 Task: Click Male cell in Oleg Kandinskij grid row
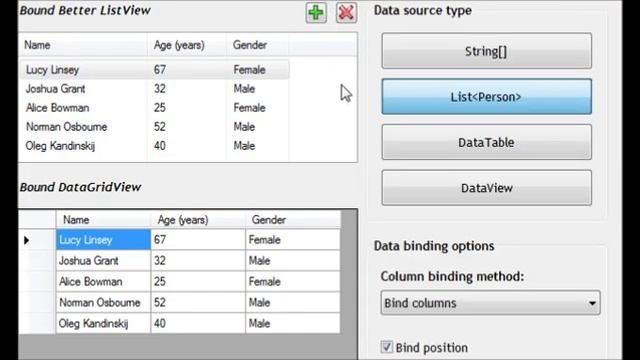tap(293, 323)
